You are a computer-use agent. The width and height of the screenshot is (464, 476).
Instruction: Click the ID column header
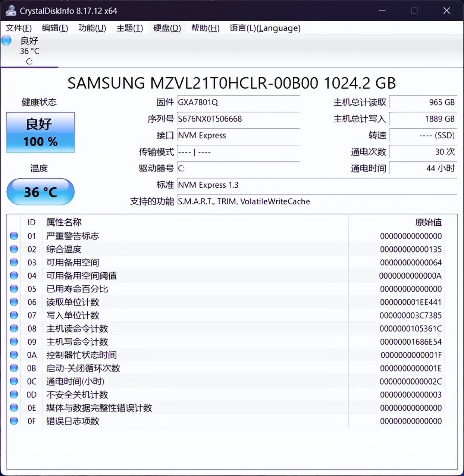[x=32, y=222]
